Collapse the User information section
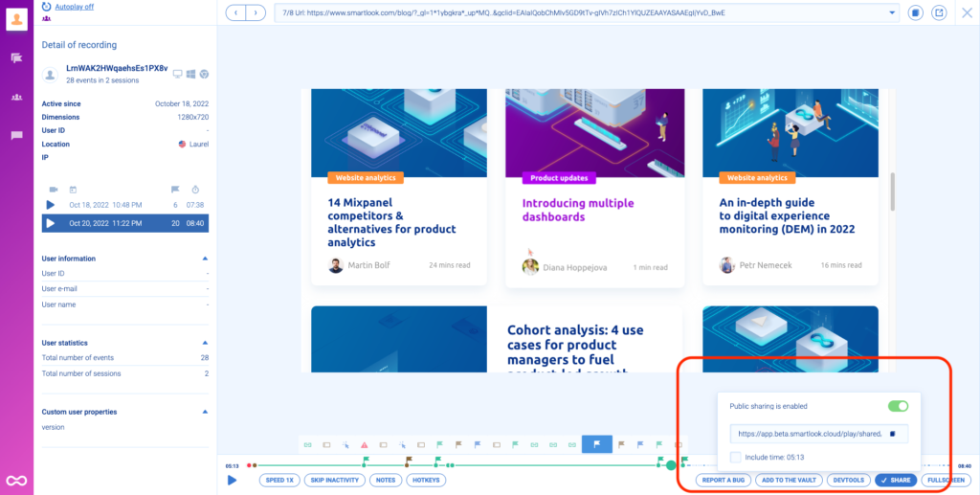This screenshot has width=980, height=495. coord(205,259)
